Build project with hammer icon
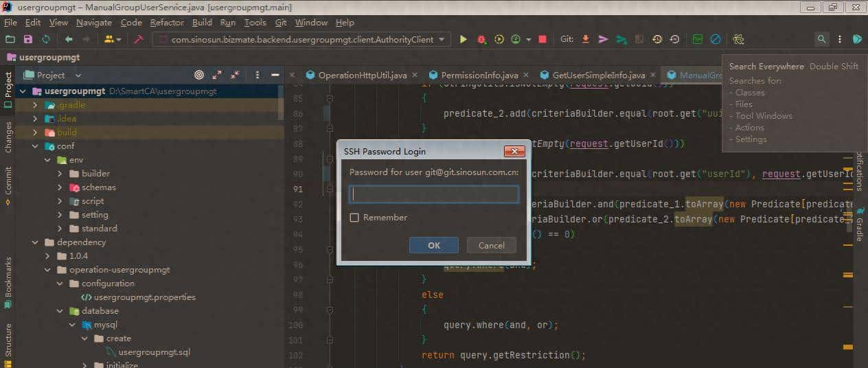Screen dimensions: 868x368 coord(139,39)
